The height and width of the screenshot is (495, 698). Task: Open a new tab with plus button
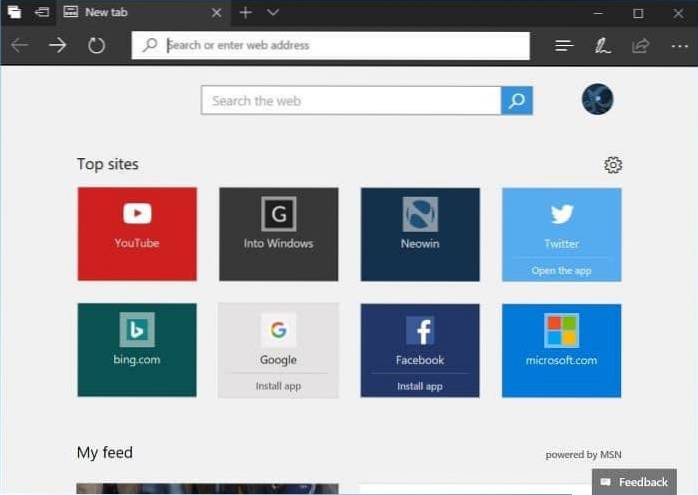coord(245,13)
